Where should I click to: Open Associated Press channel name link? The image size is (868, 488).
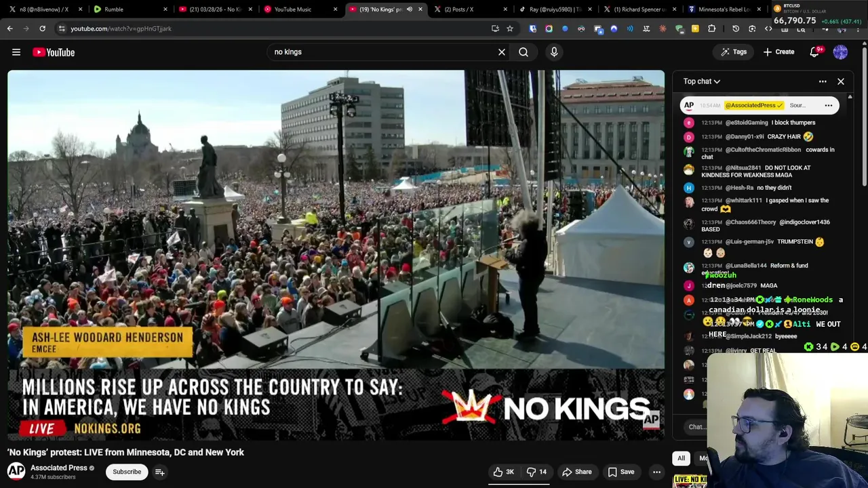59,468
